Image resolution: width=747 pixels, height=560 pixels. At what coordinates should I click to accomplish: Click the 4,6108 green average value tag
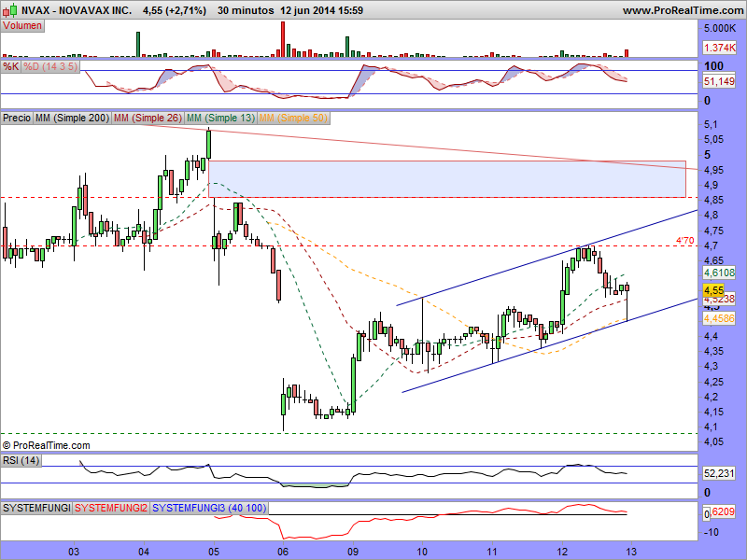(719, 273)
